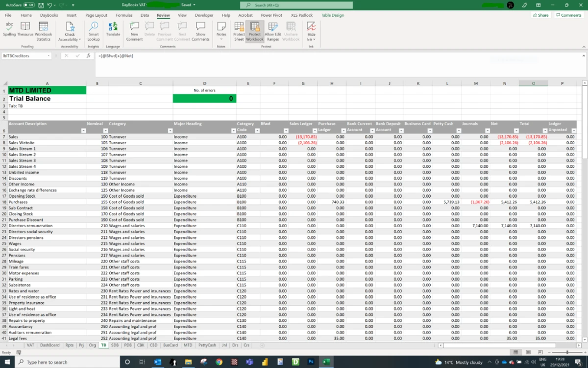Image resolution: width=588 pixels, height=368 pixels.
Task: Switch to Page Layout view in status bar
Action: (x=528, y=352)
